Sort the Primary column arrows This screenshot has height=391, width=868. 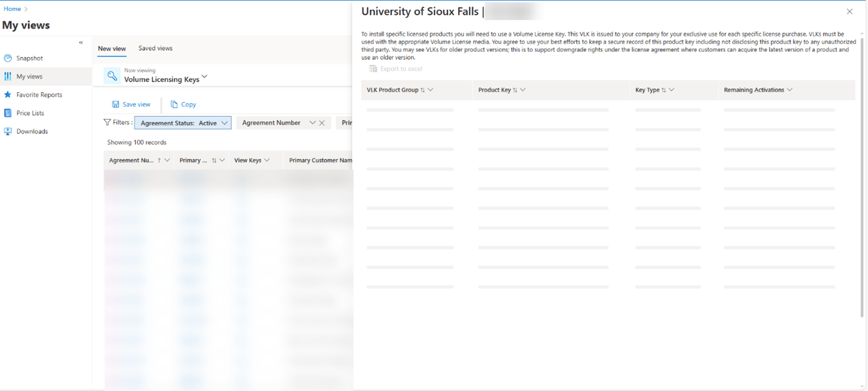point(214,160)
